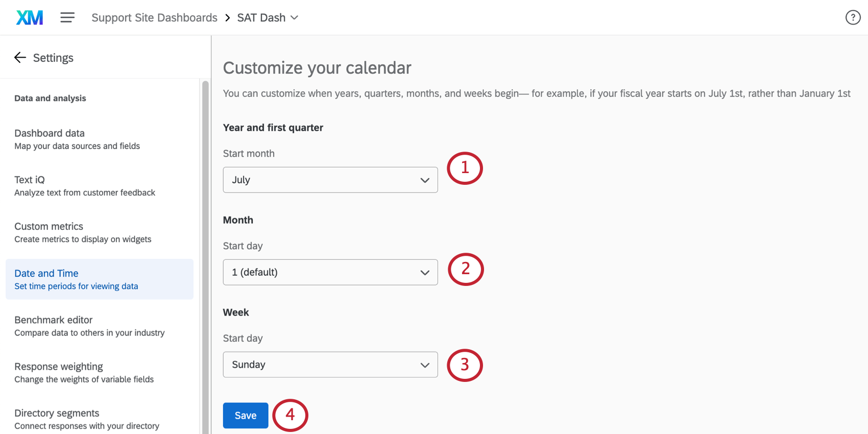
Task: Navigate to Support Site Dashboards breadcrumb
Action: click(x=154, y=17)
